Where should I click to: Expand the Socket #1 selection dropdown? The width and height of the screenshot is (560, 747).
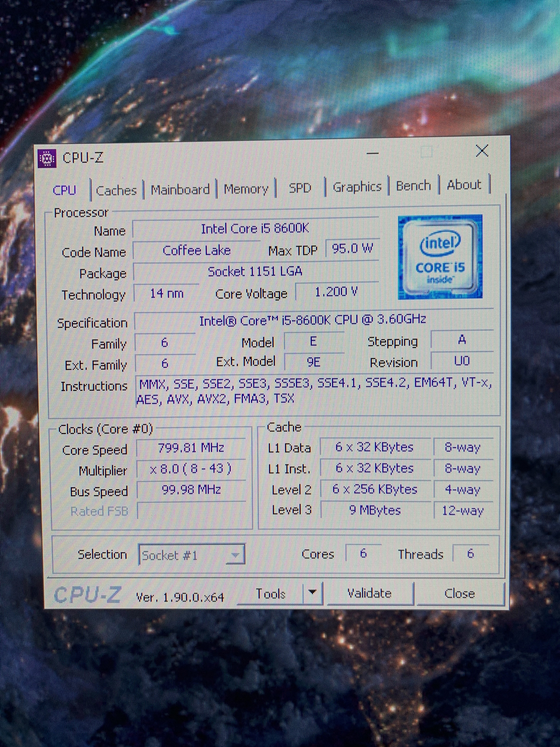[x=236, y=555]
